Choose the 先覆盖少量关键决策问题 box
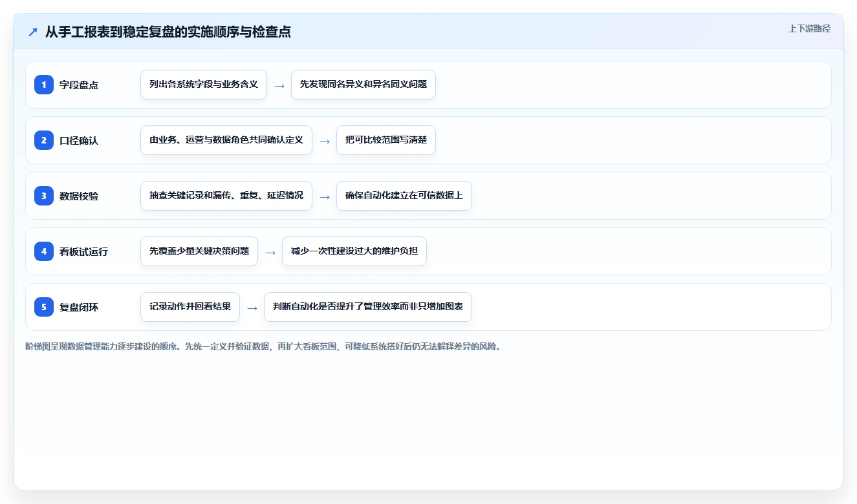 tap(199, 251)
